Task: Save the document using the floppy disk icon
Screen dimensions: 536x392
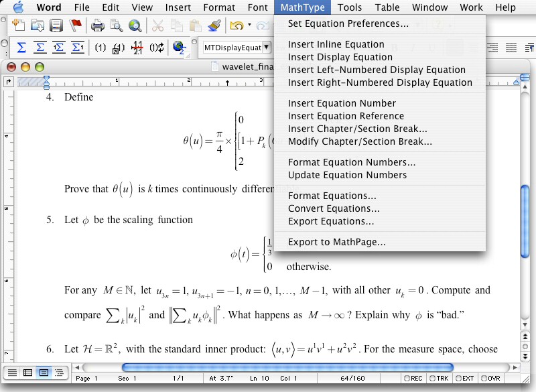Action: tap(56, 25)
